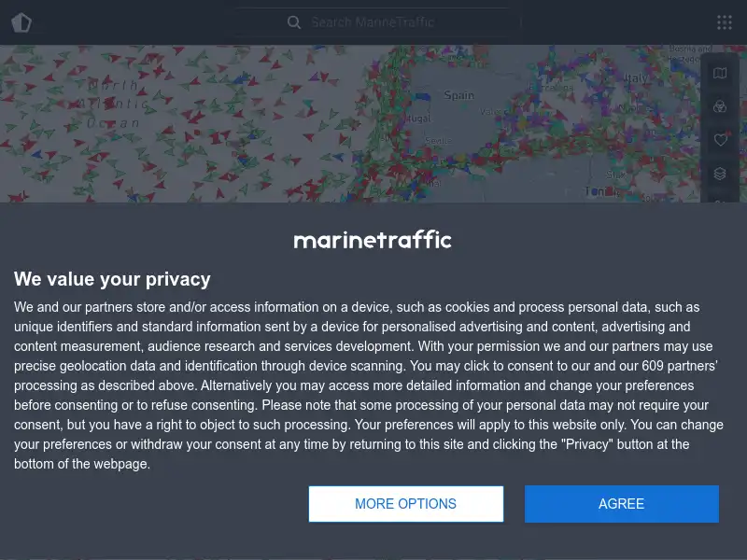Image resolution: width=747 pixels, height=560 pixels.
Task: Click the notification badge on the heart icon
Action: pos(727,133)
